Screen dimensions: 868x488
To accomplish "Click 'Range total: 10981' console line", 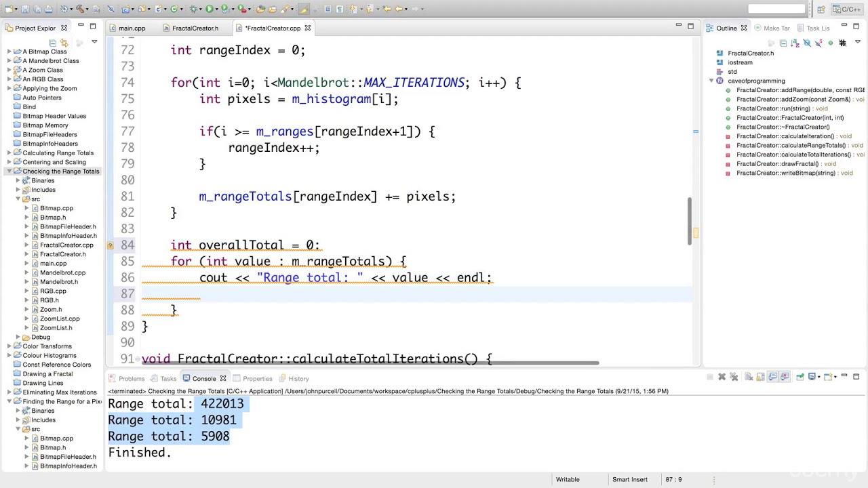I will tap(172, 420).
